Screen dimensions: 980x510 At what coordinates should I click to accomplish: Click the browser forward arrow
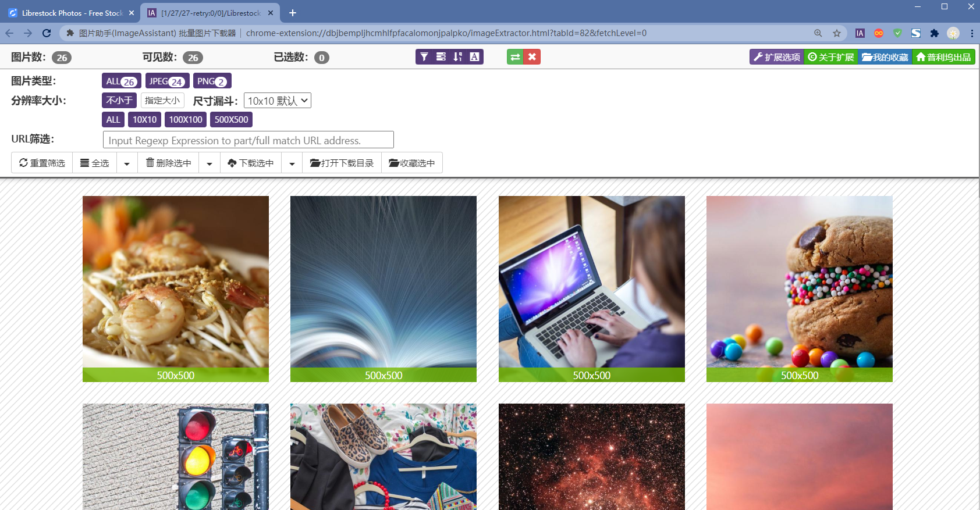[x=28, y=33]
